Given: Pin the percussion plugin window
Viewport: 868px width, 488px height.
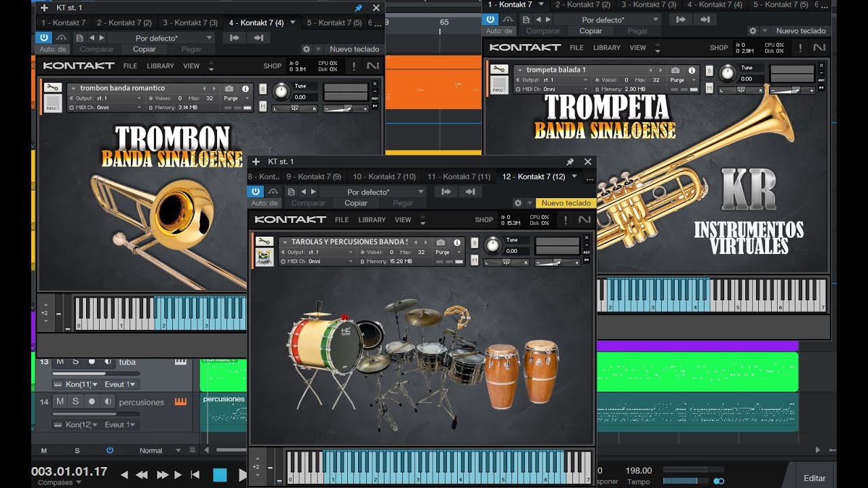Looking at the screenshot, I should (x=570, y=161).
